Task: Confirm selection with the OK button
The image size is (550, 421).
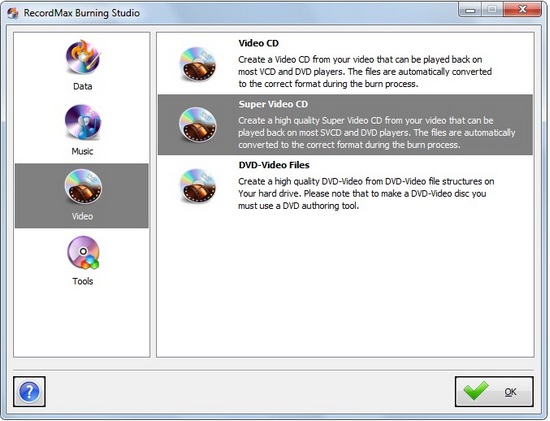Action: pos(494,392)
